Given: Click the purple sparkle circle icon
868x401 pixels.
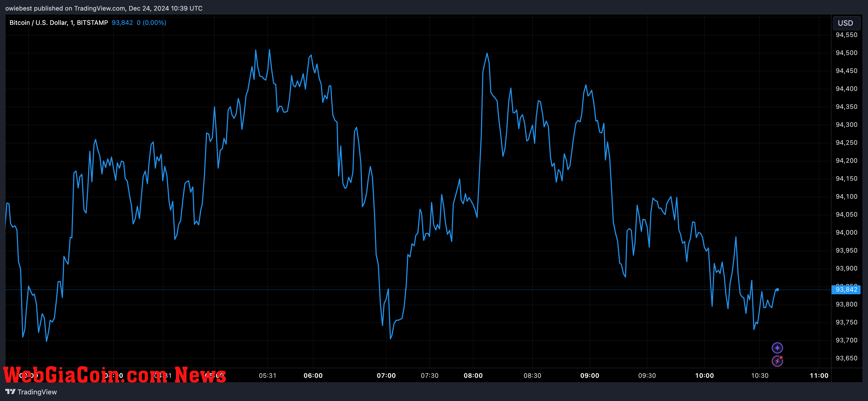Looking at the screenshot, I should [777, 348].
